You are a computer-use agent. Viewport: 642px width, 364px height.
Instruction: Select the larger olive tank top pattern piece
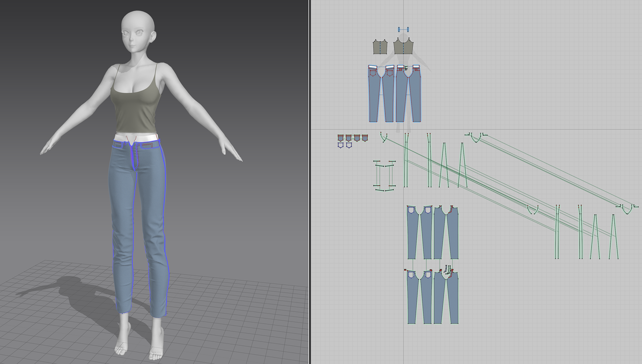[x=404, y=46]
